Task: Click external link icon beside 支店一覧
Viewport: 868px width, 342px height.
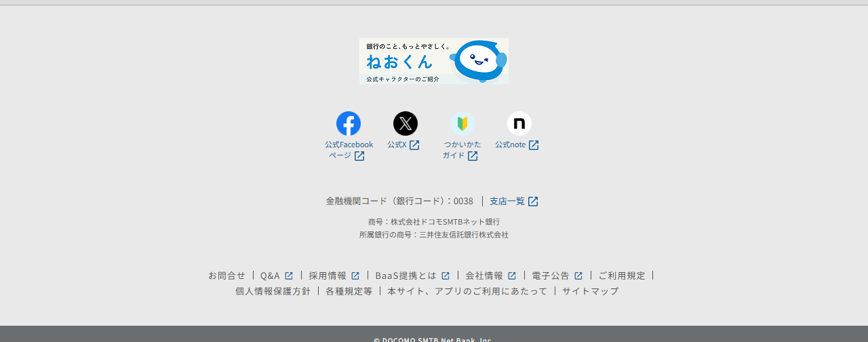Action: pyautogui.click(x=533, y=202)
